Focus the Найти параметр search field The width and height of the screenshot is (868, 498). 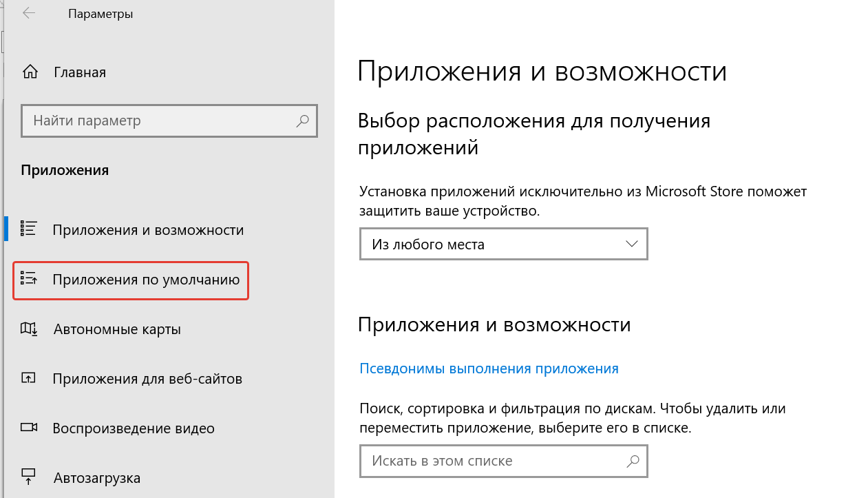169,121
